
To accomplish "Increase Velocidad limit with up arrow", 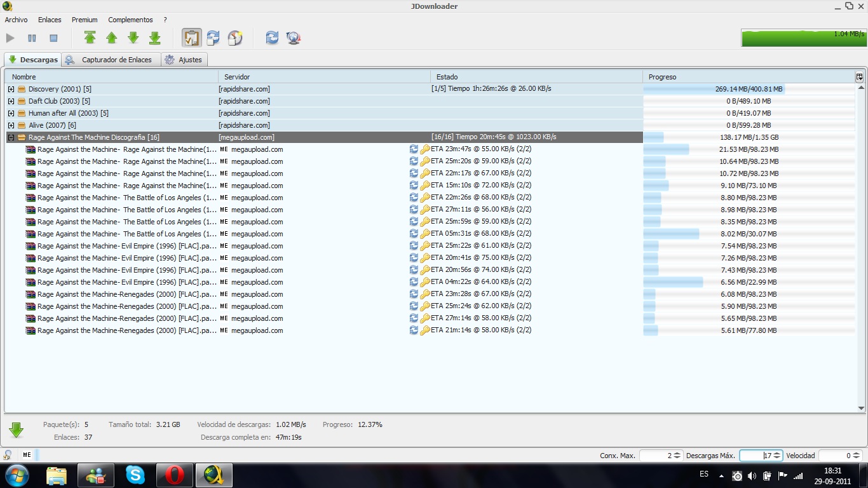I will click(x=857, y=453).
